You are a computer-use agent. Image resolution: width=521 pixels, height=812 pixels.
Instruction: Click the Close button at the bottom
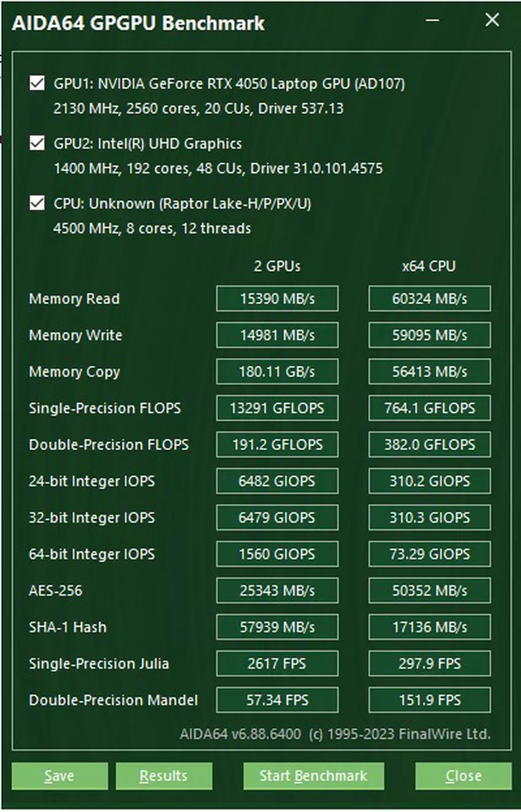463,776
